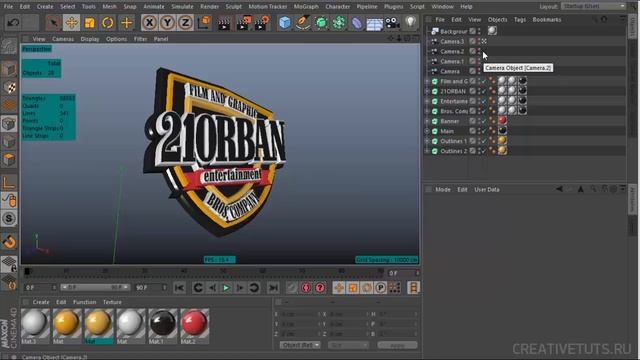Undo the last action

[x=13, y=22]
